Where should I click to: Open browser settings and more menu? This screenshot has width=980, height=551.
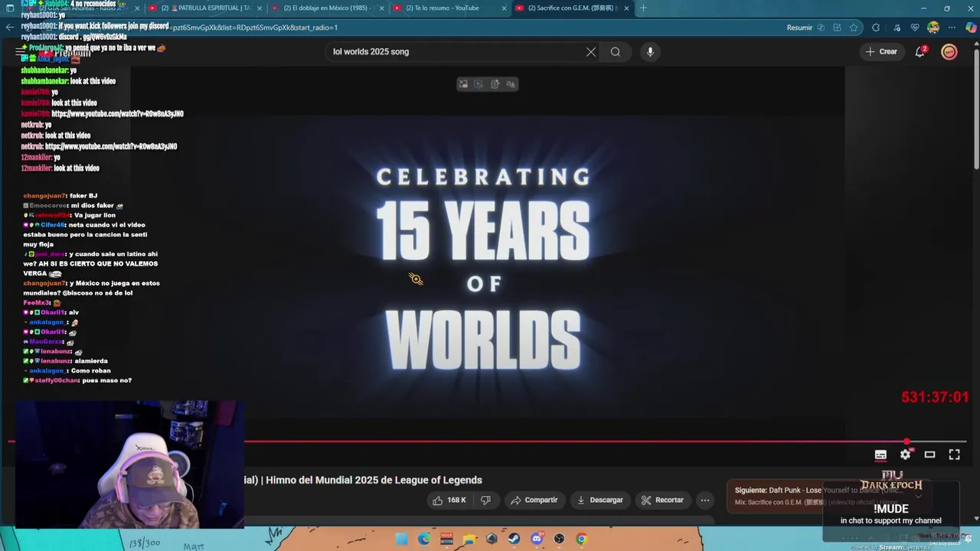952,28
